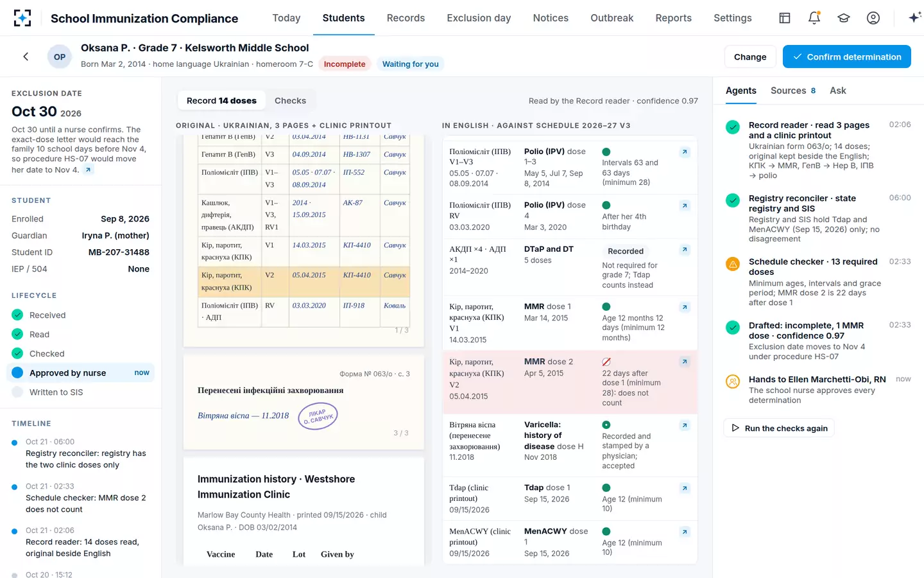Open the user account icon
The image size is (924, 578).
[873, 18]
